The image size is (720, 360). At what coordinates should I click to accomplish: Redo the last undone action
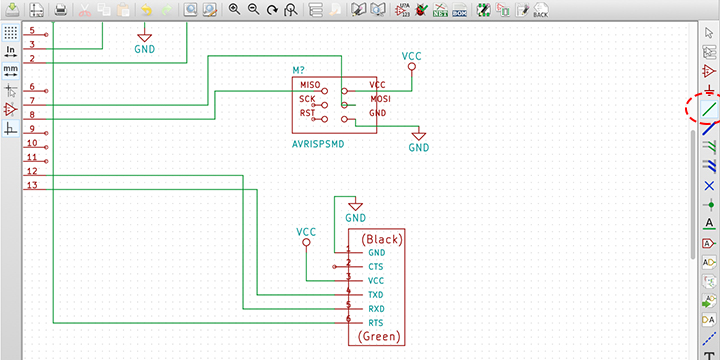pyautogui.click(x=166, y=9)
